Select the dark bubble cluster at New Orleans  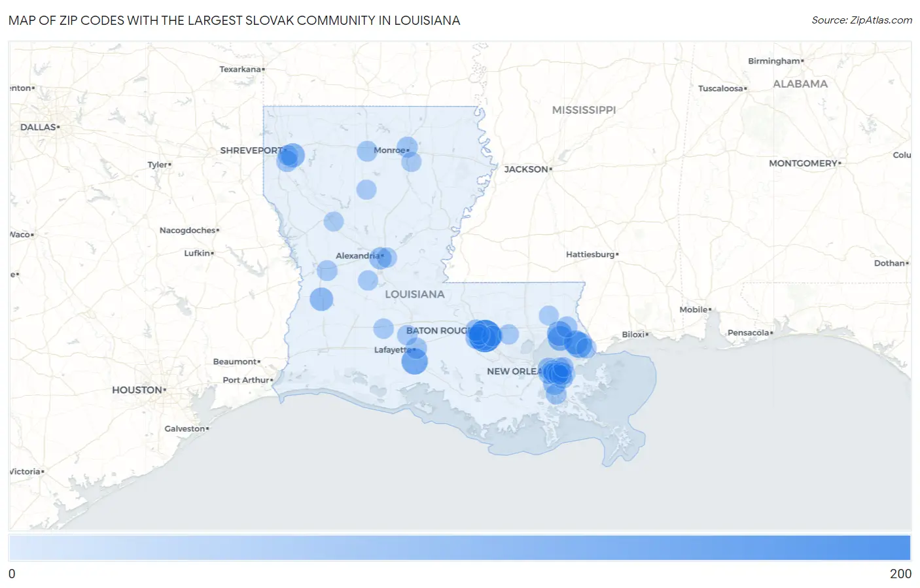pyautogui.click(x=558, y=373)
